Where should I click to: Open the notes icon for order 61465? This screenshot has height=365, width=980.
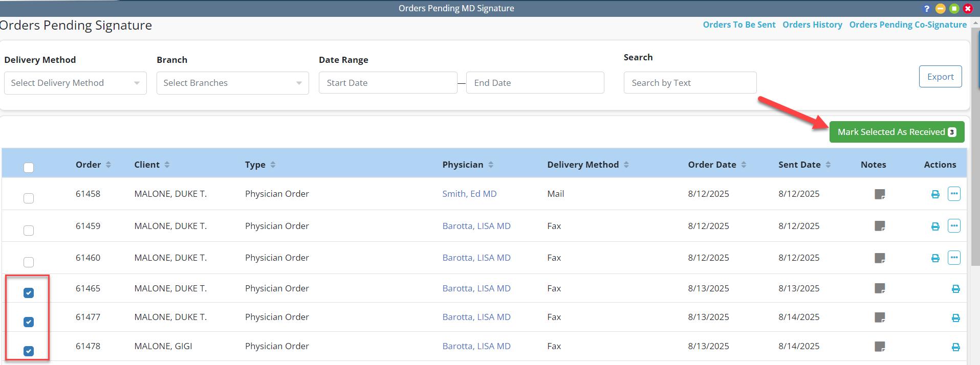tap(880, 289)
